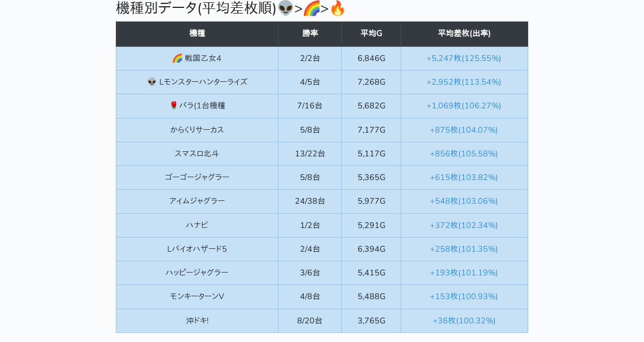Viewport: 644px width, 342px height.
Task: Click the rainbow icon beside 戦国乙女4
Action: (177, 58)
